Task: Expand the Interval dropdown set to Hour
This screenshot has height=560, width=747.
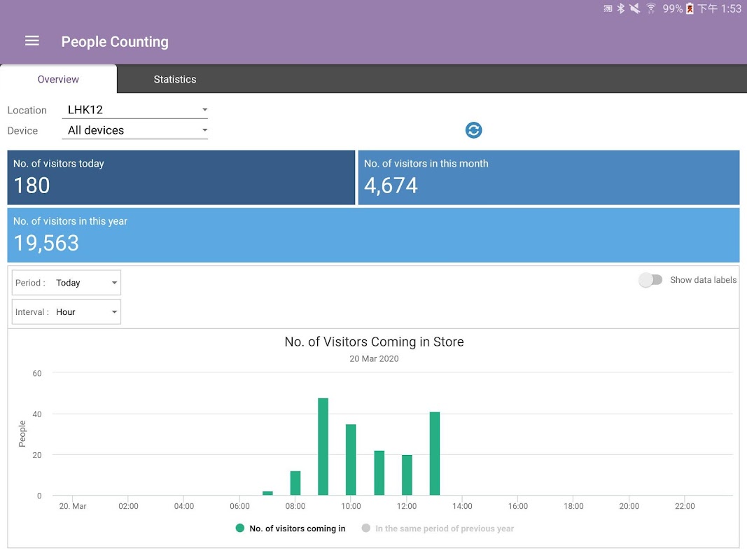Action: pyautogui.click(x=67, y=312)
